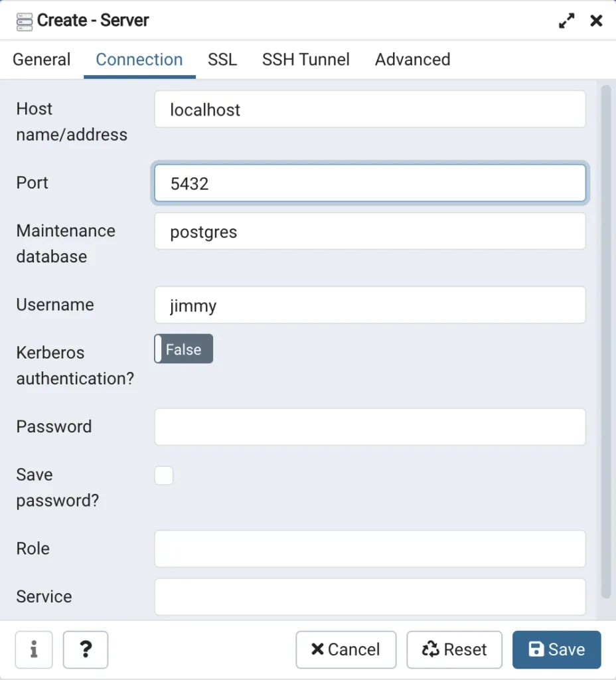Screen dimensions: 616x680
Task: Go to the SSH Tunnel tab
Action: pyautogui.click(x=305, y=59)
